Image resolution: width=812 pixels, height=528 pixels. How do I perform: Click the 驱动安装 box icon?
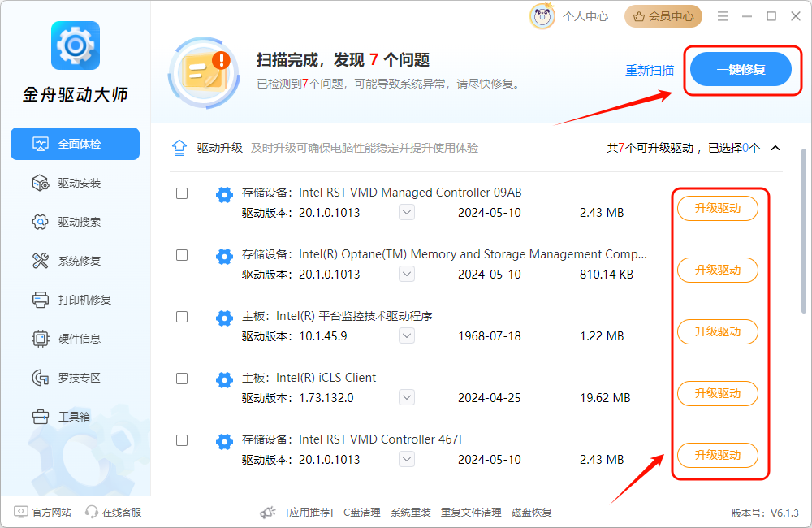(x=41, y=183)
